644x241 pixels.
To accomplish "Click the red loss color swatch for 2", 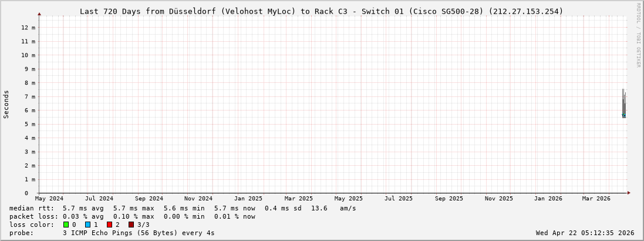I will [x=109, y=225].
